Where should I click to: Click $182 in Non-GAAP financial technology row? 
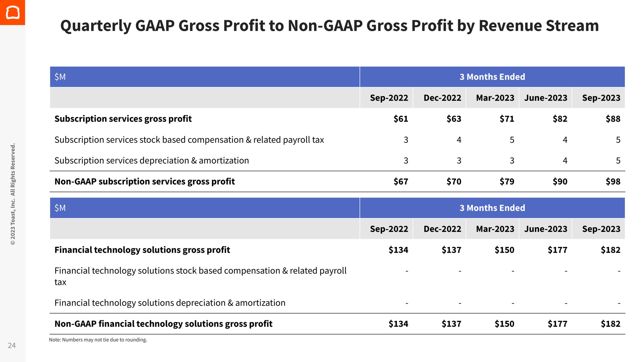pyautogui.click(x=611, y=324)
